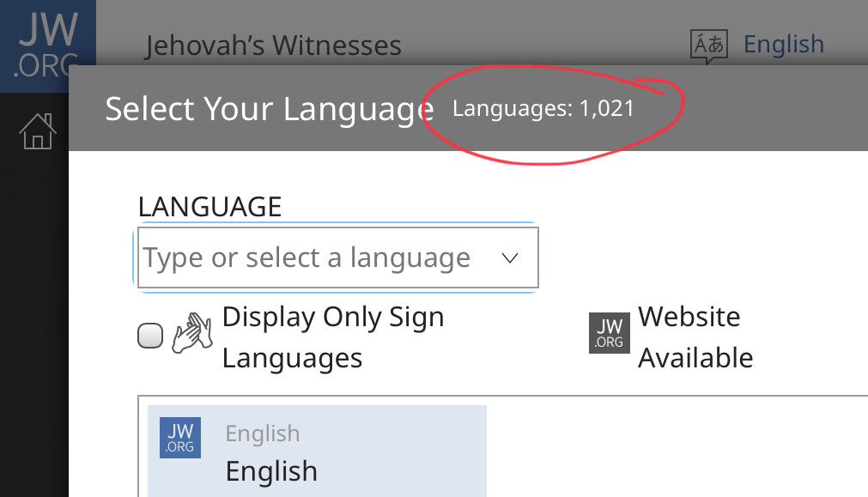
Task: Click the native-name English text in list
Action: (271, 471)
